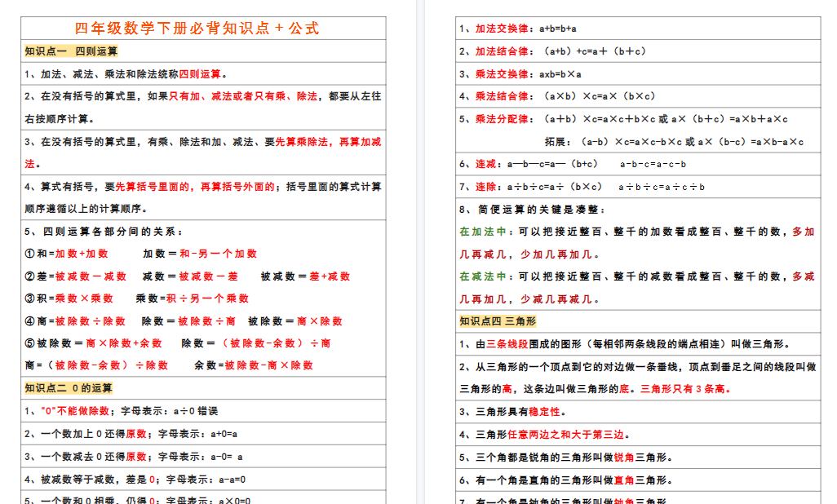Click the formula 'a÷b÷c=a÷c÷b'
This screenshot has width=837, height=504.
click(x=662, y=187)
